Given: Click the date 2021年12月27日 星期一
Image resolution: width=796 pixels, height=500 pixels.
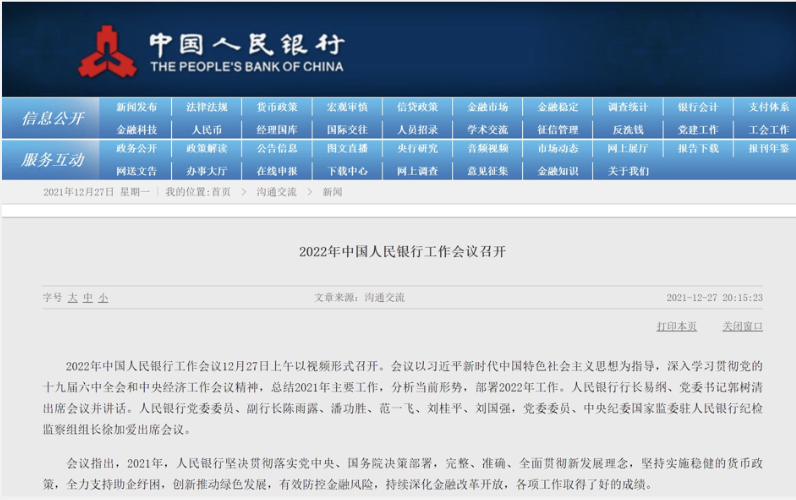Looking at the screenshot, I should tap(96, 192).
